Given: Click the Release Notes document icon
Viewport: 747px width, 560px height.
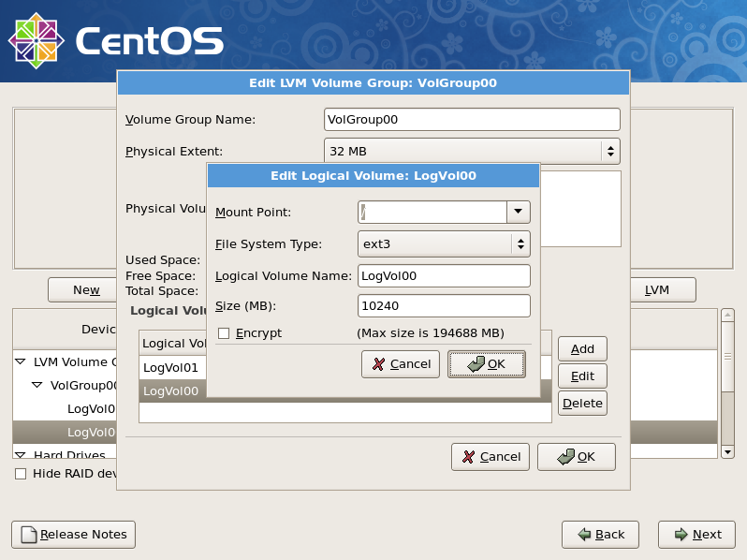Looking at the screenshot, I should point(29,535).
